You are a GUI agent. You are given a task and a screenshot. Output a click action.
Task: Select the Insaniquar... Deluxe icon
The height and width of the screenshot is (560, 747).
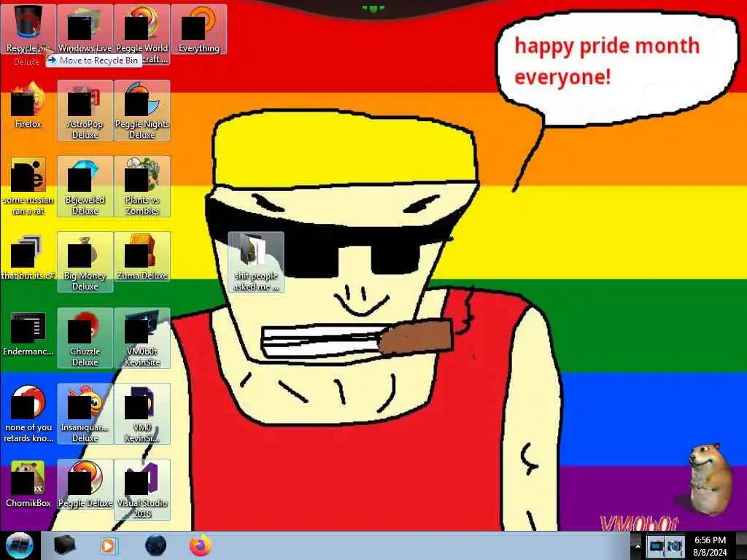(x=85, y=414)
